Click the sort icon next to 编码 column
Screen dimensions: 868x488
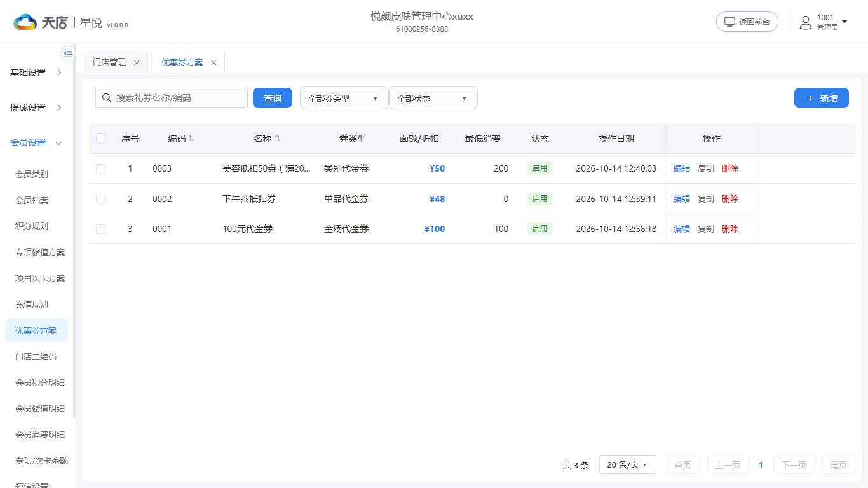(192, 139)
